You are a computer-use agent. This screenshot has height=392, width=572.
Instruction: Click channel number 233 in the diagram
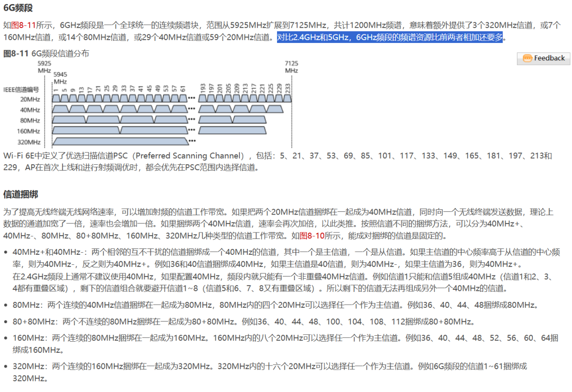click(287, 87)
